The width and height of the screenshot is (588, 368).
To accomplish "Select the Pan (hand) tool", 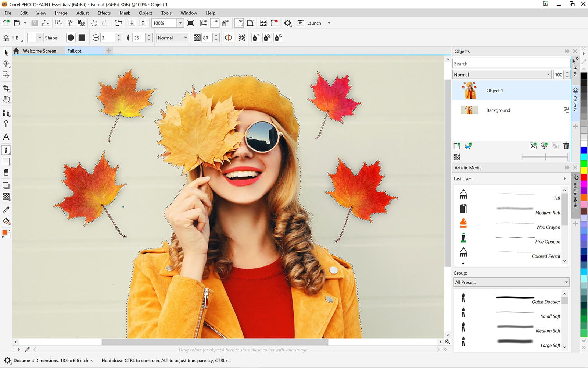I will pos(6,99).
